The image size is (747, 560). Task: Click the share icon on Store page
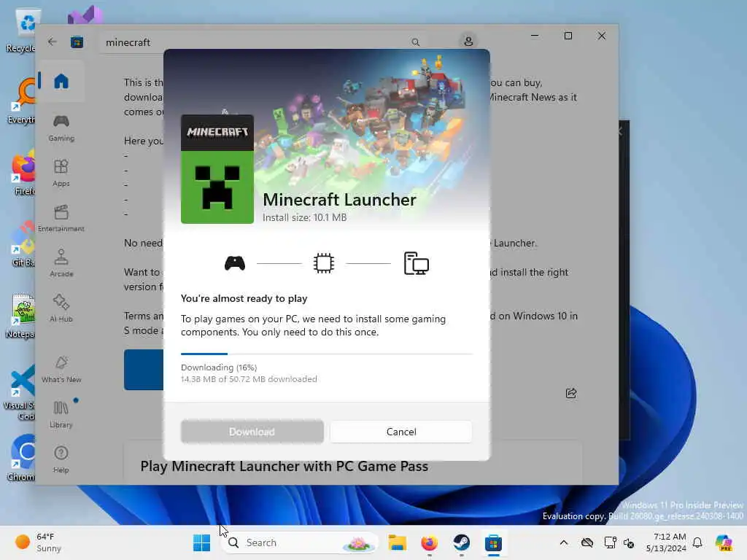[570, 393]
